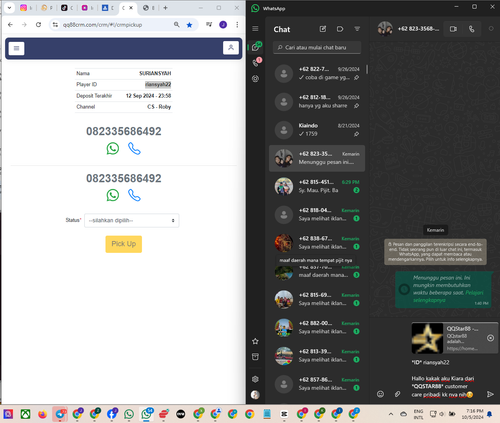Image resolution: width=500 pixels, height=423 pixels.
Task: Open chat with +62 822-7 contact
Action: click(x=317, y=73)
